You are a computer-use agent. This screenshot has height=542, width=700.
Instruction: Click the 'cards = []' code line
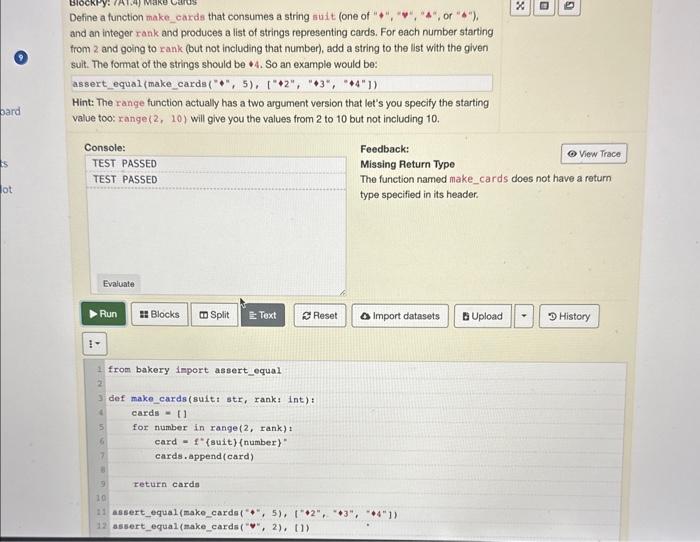(x=159, y=413)
